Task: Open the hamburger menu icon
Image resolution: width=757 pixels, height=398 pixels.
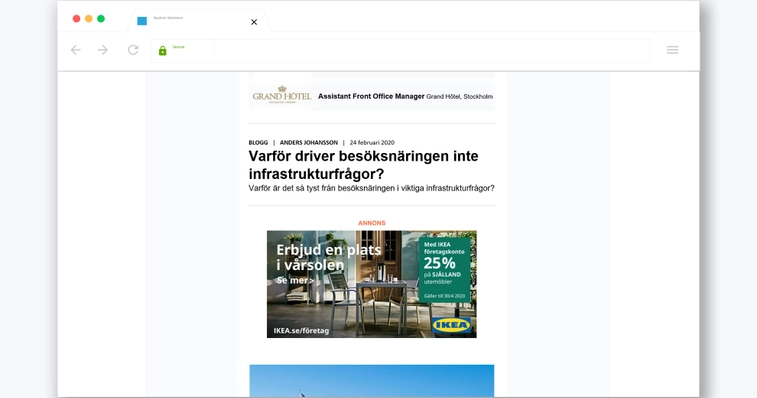Action: [673, 50]
